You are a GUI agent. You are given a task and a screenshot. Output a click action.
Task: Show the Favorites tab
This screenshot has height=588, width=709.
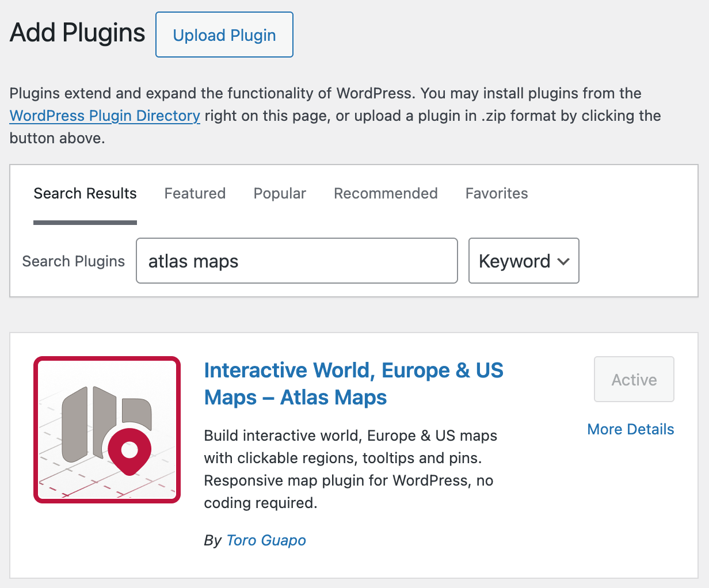tap(496, 194)
